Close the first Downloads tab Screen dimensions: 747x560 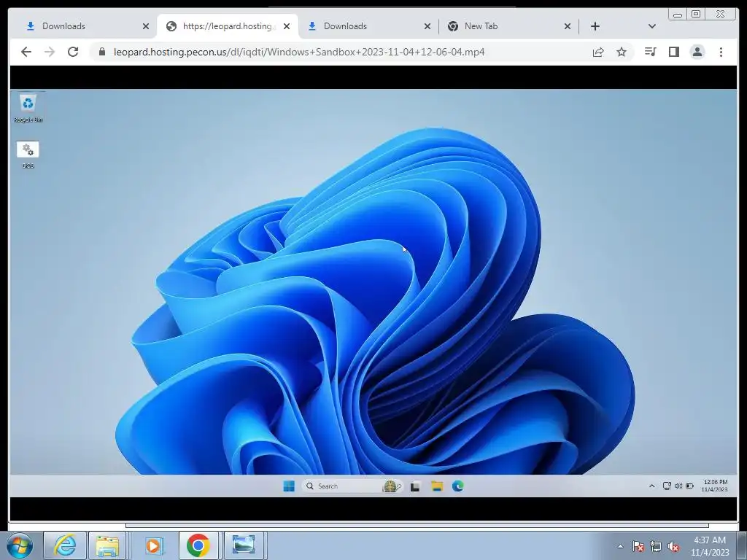(146, 26)
